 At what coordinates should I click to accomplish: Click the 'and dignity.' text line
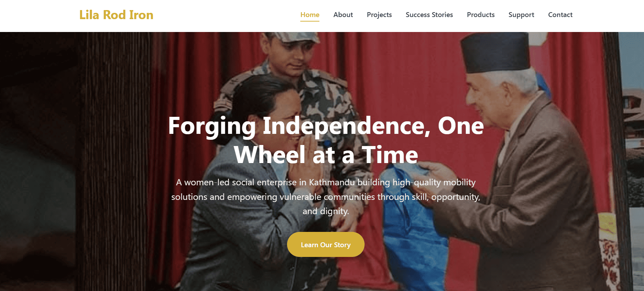coord(326,211)
